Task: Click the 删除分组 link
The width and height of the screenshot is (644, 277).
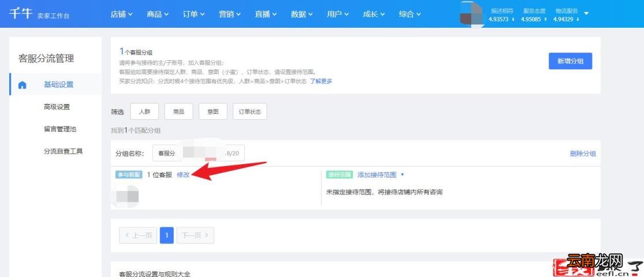Action: point(583,153)
